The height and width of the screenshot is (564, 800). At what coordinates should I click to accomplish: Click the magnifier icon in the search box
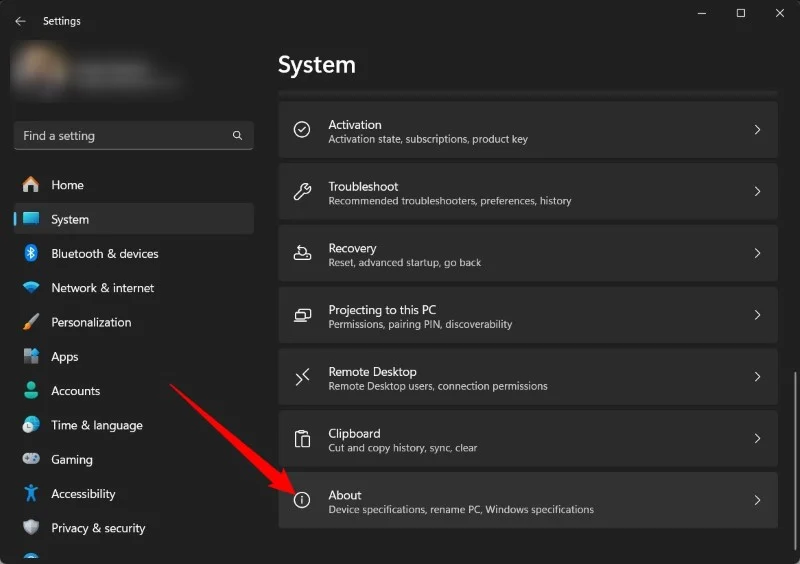[237, 135]
